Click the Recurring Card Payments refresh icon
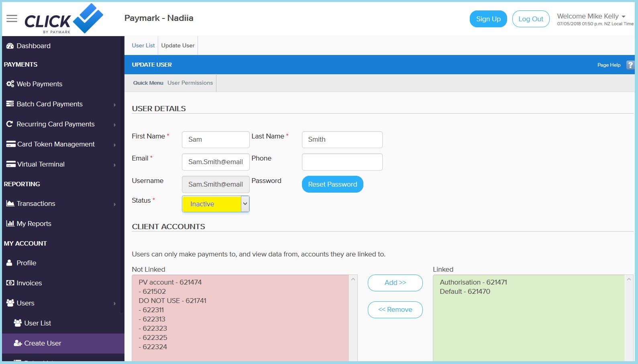This screenshot has height=364, width=638. (10, 124)
